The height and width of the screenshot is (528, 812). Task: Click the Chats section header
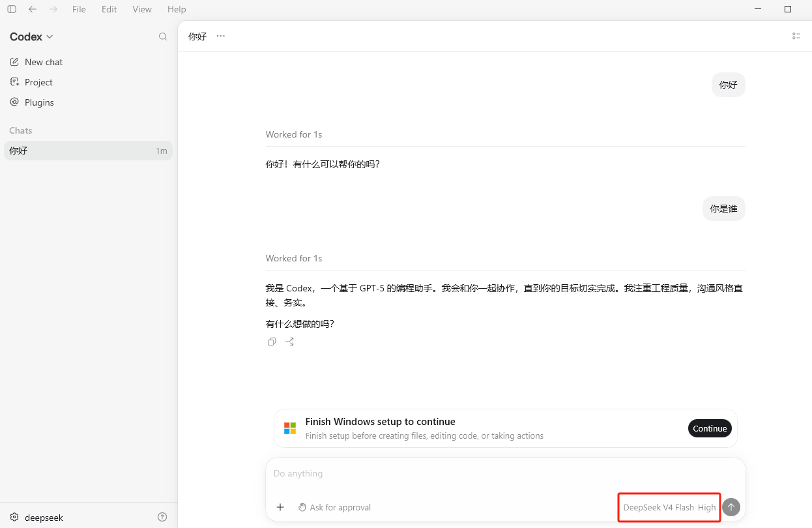pyautogui.click(x=21, y=130)
